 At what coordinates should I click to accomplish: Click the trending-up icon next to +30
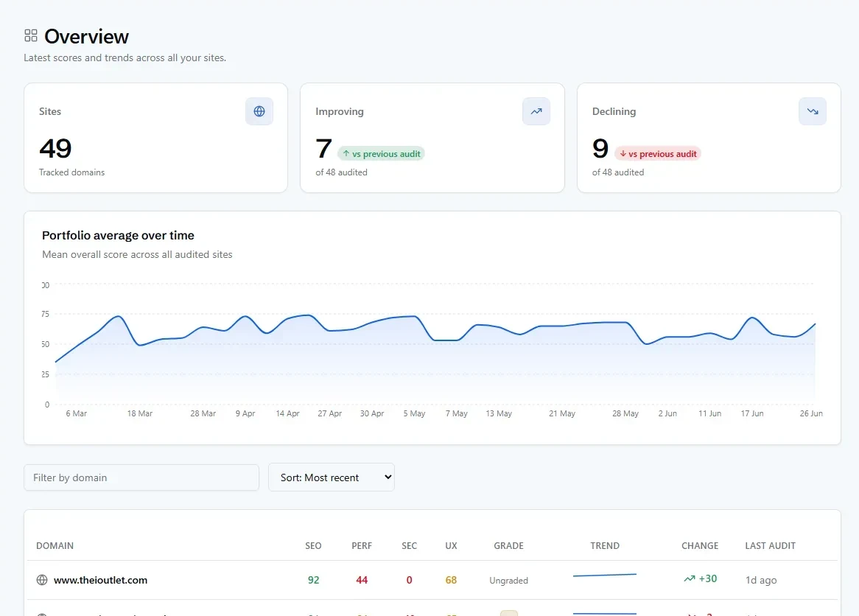pos(689,578)
